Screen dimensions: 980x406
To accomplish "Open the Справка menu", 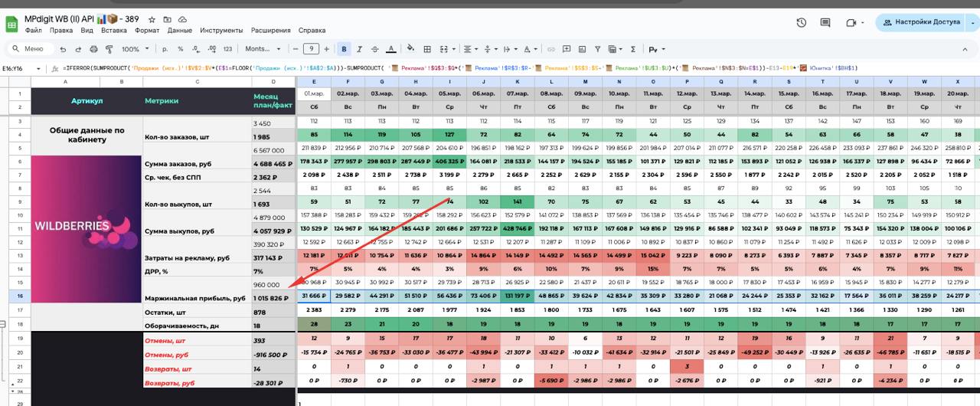I will (312, 31).
